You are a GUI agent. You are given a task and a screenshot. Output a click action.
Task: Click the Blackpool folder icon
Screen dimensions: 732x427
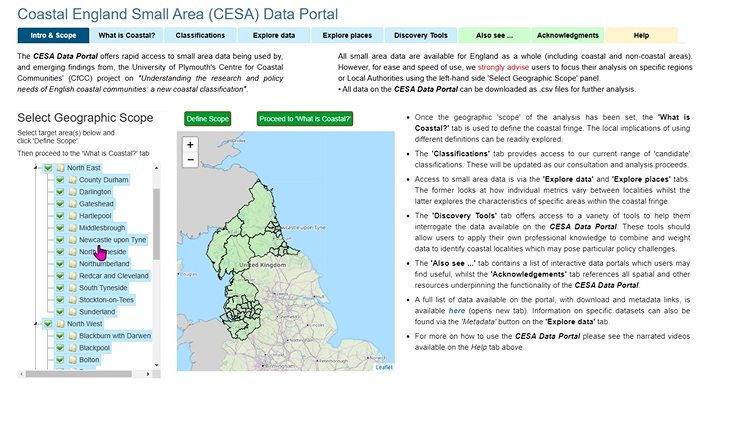(72, 348)
